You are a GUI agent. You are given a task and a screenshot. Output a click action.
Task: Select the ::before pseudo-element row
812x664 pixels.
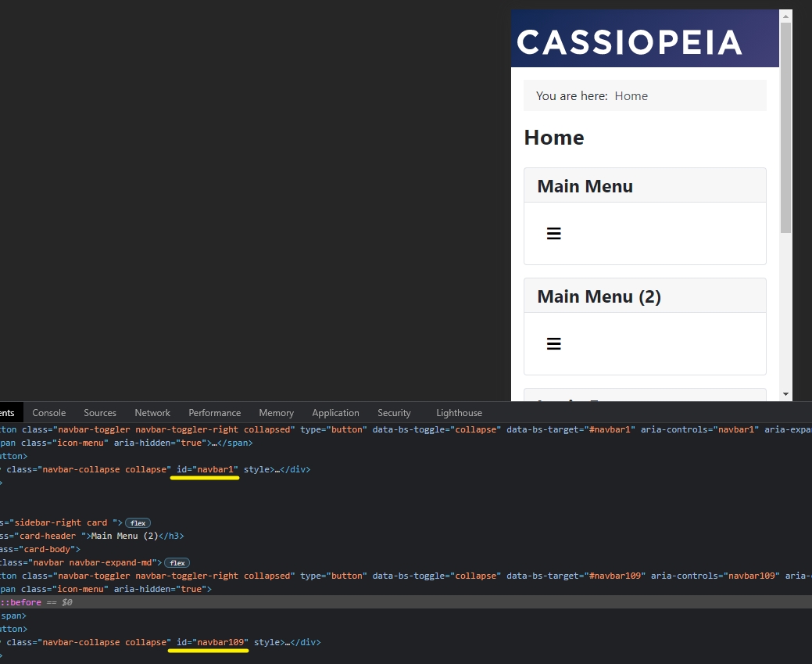tap(406, 602)
